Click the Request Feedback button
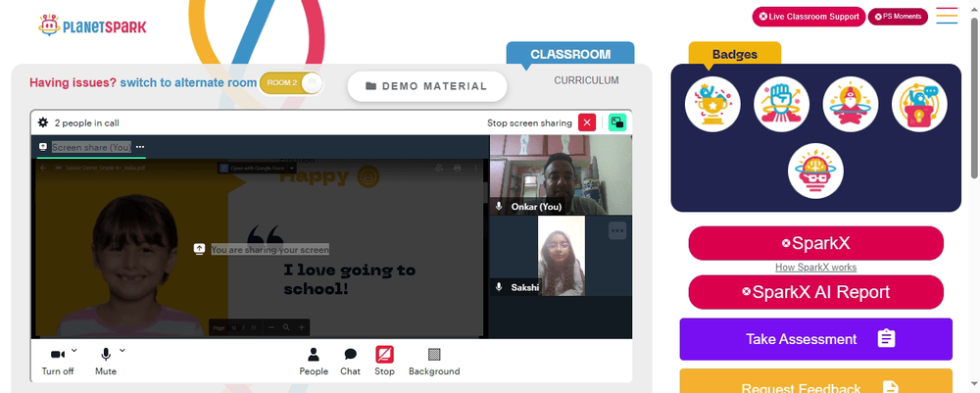This screenshot has height=393, width=980. (x=815, y=382)
